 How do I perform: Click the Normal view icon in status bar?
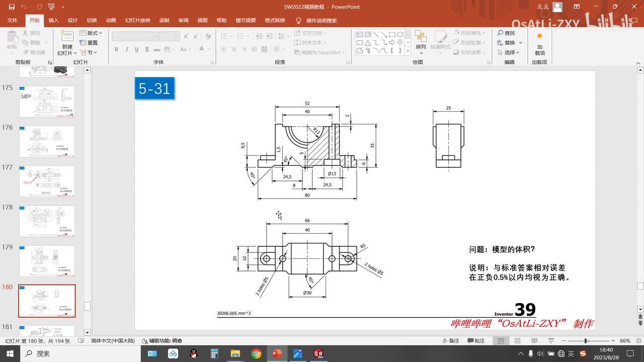(x=501, y=341)
